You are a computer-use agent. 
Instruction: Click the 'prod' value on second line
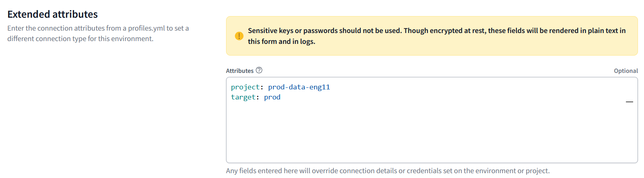pyautogui.click(x=272, y=97)
